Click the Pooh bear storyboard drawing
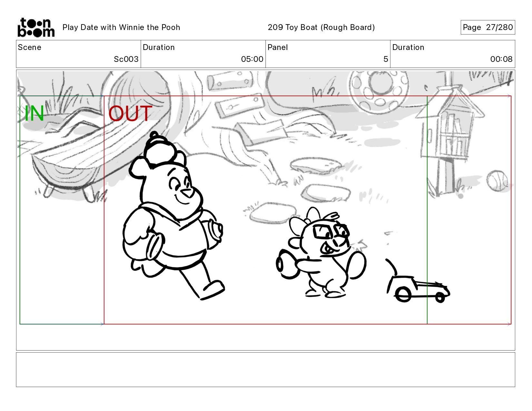The height and width of the screenshot is (411, 532). click(x=173, y=215)
